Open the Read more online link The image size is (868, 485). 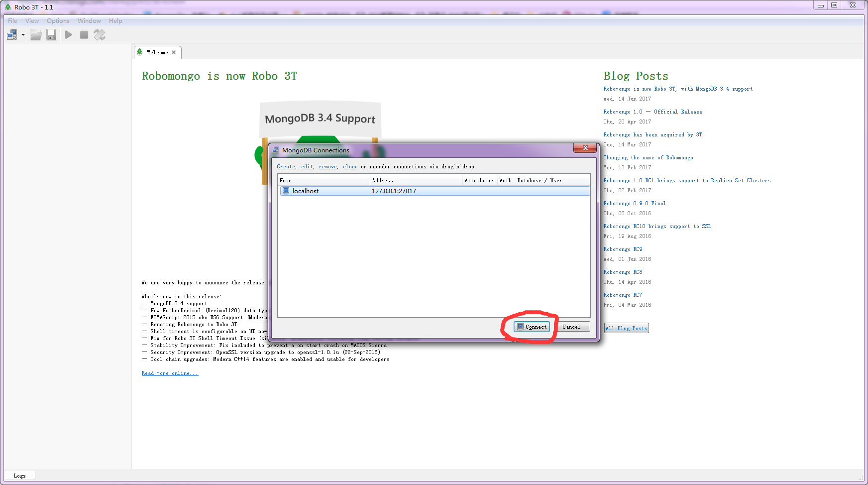[x=170, y=373]
